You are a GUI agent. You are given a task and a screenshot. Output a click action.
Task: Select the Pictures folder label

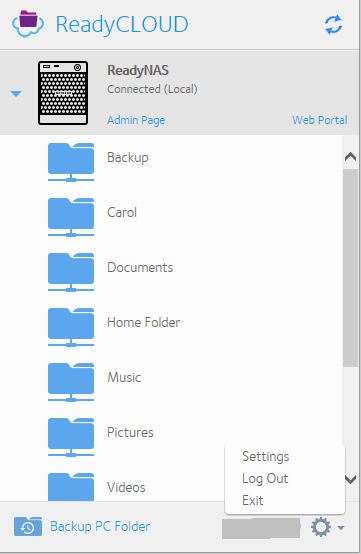tap(130, 432)
